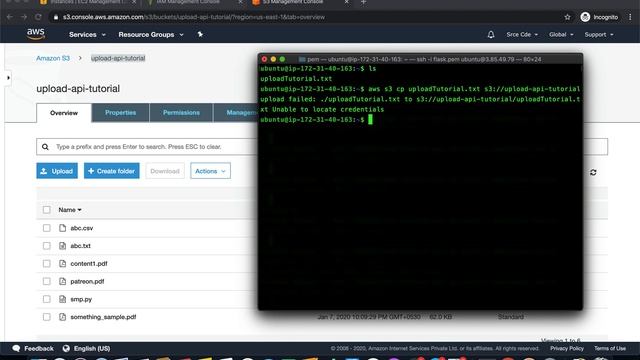Check the smp.py row checkbox
The height and width of the screenshot is (360, 640).
[47, 299]
